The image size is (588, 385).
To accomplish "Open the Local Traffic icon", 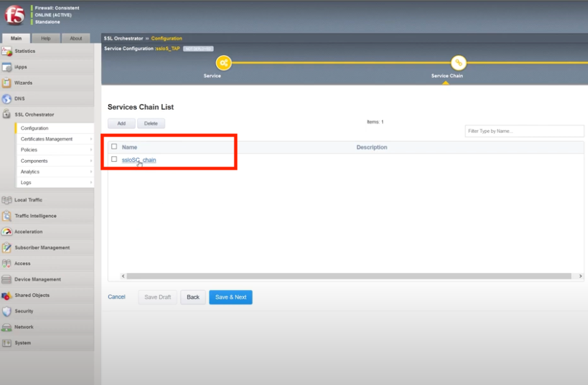I will coord(7,200).
